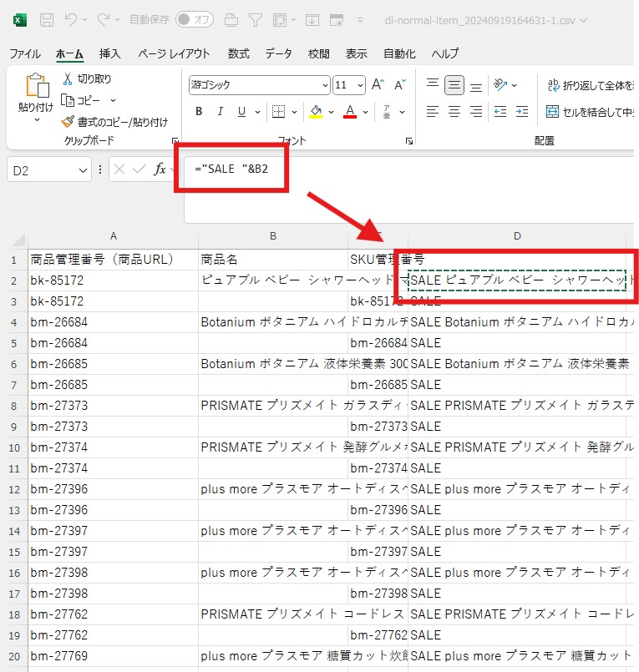Toggle the AutoSave (自動保存) switch
Screen dimensions: 639x672
click(195, 19)
